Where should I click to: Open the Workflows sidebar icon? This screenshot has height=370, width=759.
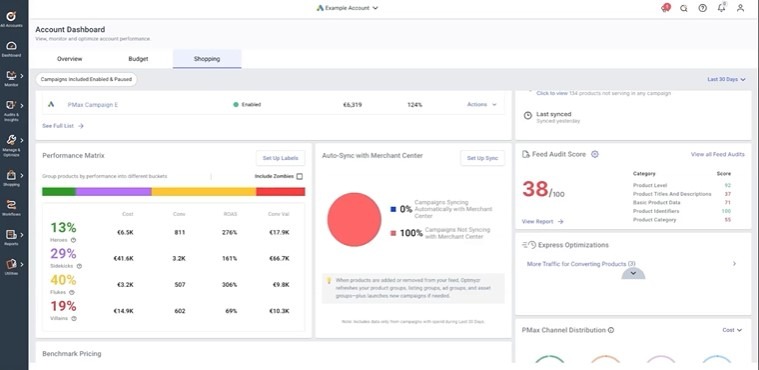coord(11,207)
